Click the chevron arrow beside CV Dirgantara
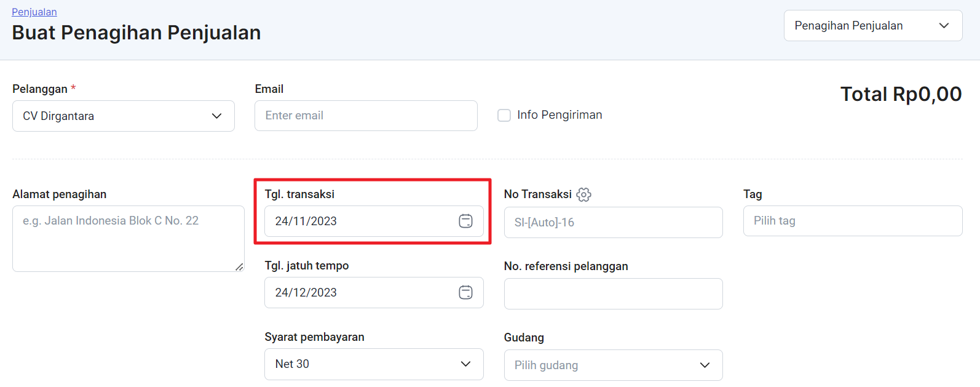 tap(216, 116)
